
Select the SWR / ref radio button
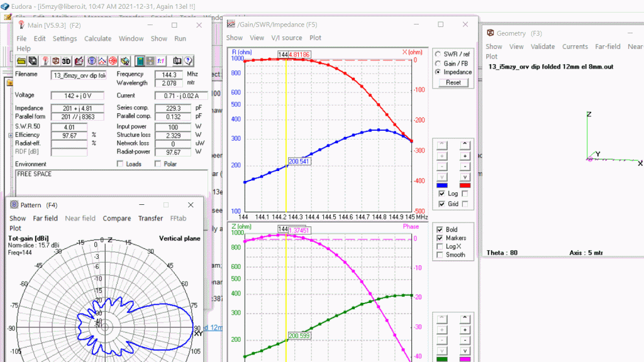point(438,54)
